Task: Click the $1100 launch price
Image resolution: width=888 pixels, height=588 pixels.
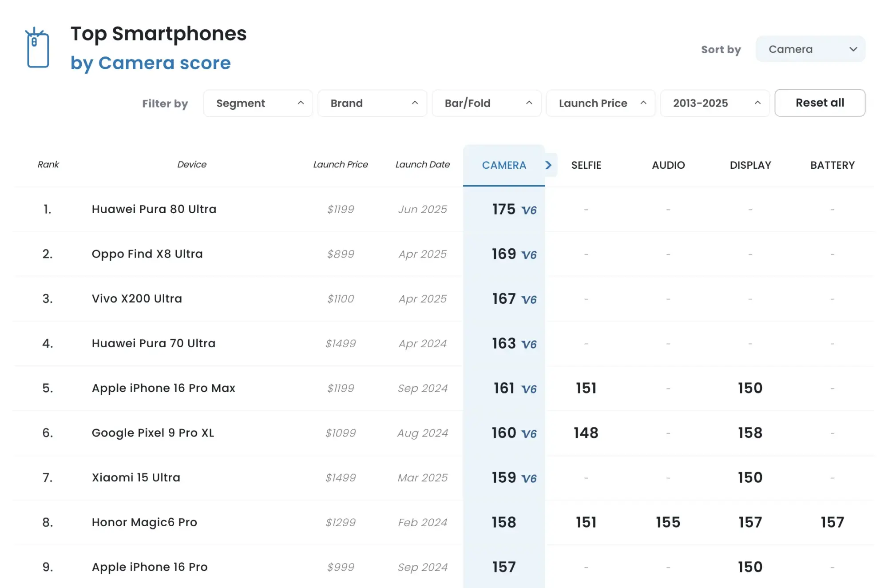Action: pos(341,299)
